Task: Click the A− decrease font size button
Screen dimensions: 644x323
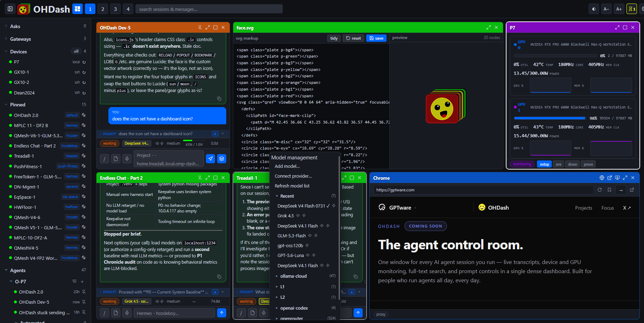Action: point(606,9)
